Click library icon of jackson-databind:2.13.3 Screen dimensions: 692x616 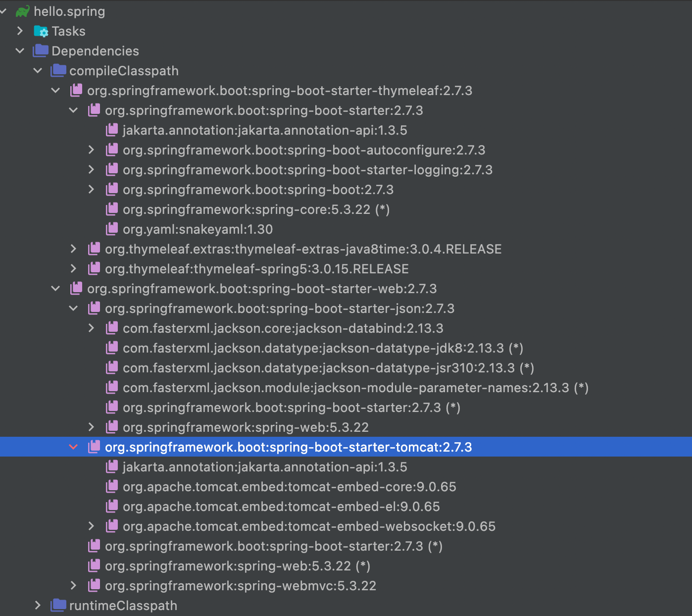pyautogui.click(x=112, y=328)
